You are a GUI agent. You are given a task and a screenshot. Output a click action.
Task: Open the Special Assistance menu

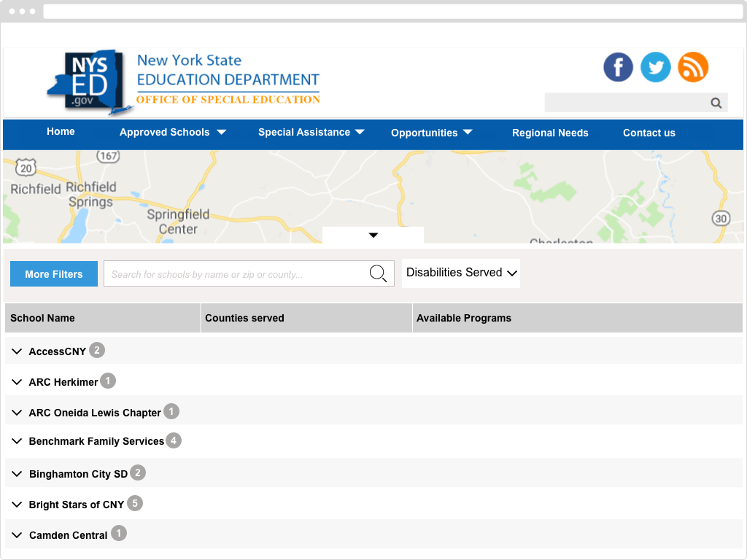click(x=311, y=133)
